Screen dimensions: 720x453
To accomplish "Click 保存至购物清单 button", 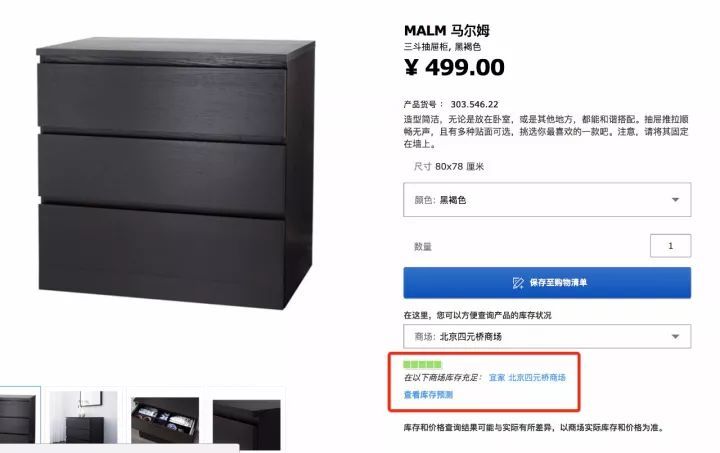I will tap(547, 283).
